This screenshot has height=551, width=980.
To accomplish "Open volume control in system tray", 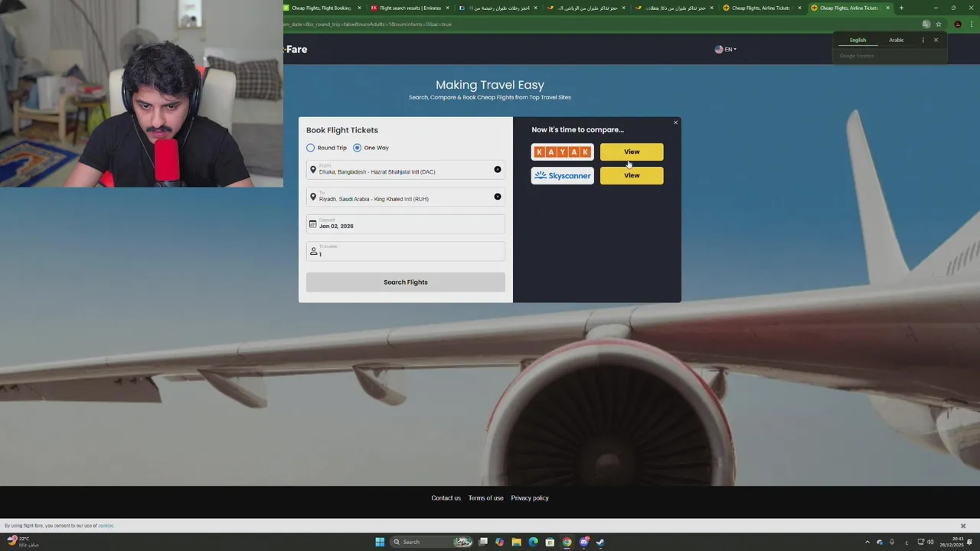I will [x=931, y=542].
